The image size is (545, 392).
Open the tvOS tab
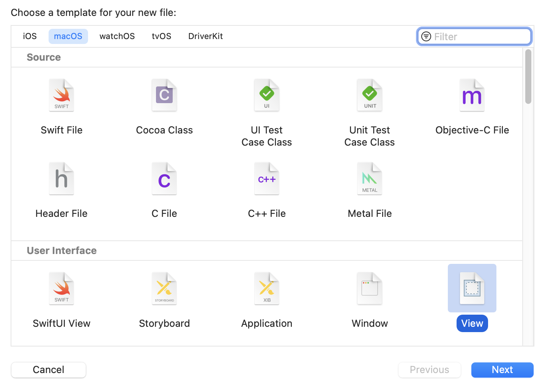pos(162,36)
